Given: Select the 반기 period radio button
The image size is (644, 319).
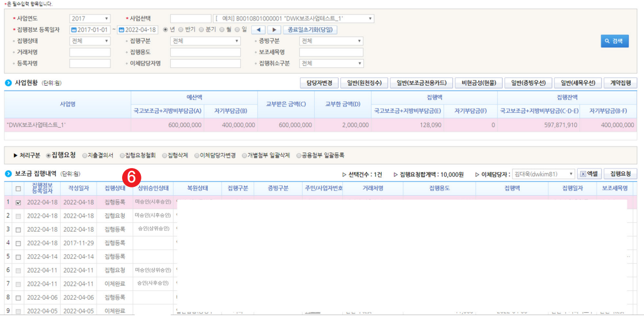Looking at the screenshot, I should pyautogui.click(x=181, y=30).
